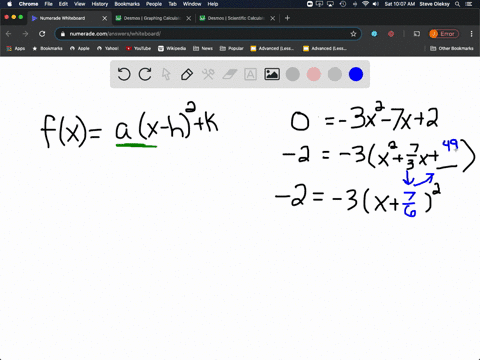Open the YouTube bookmark
This screenshot has width=480, height=360.
click(x=138, y=48)
